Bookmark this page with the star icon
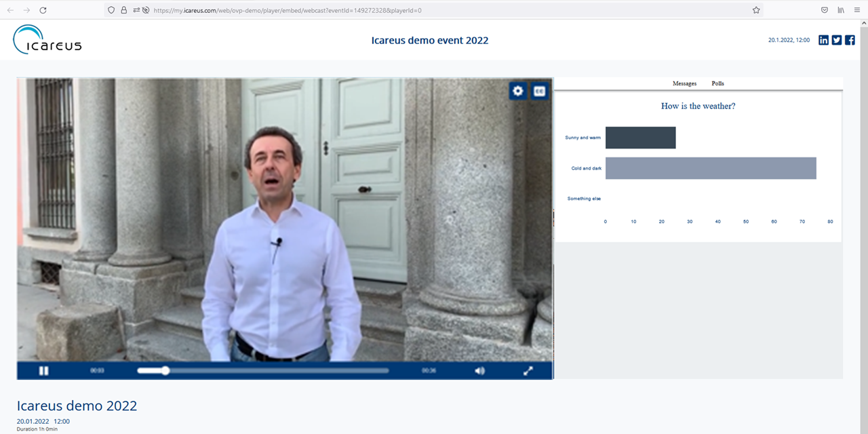Screen dimensions: 868x434 tap(756, 10)
